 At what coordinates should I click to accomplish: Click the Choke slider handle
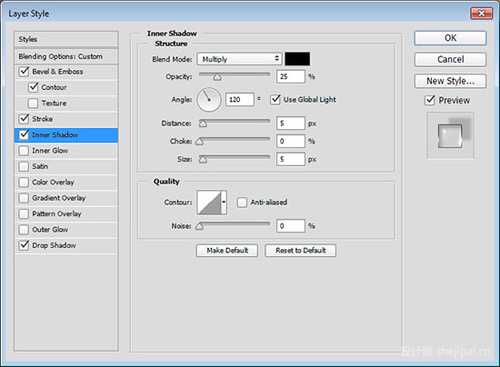199,142
